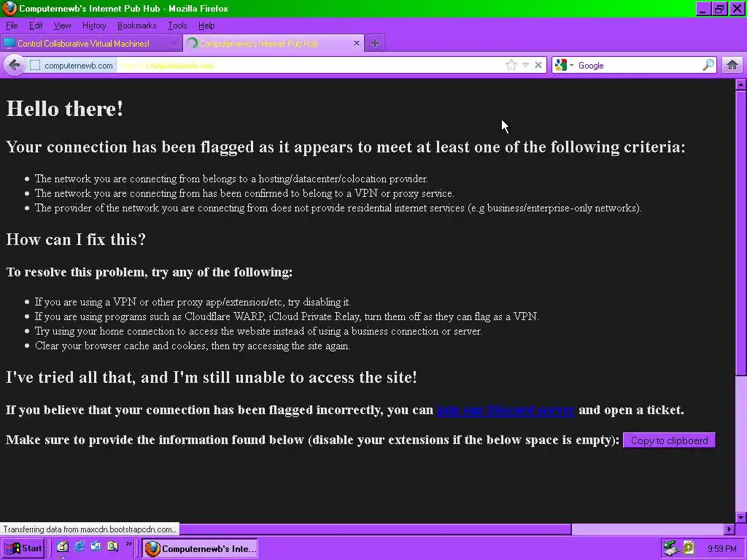Click the Cloudflare WARP bullet text
The width and height of the screenshot is (747, 560).
coord(287,316)
